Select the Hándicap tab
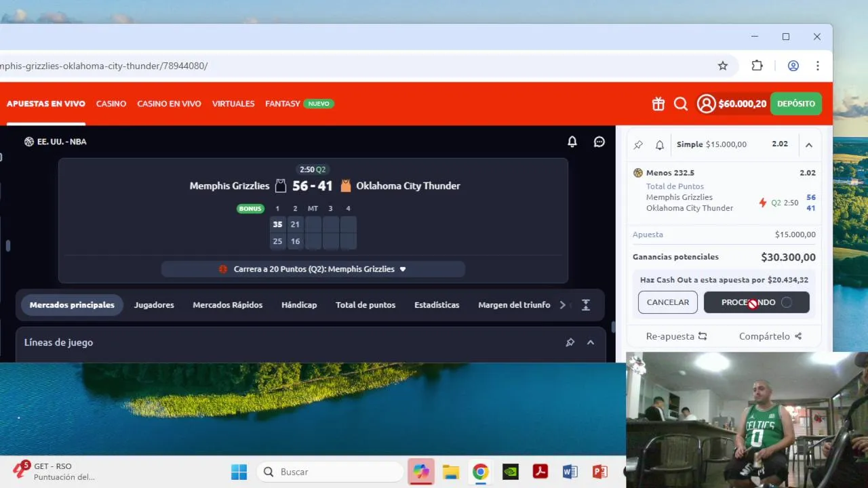This screenshot has height=488, width=868. pos(299,305)
